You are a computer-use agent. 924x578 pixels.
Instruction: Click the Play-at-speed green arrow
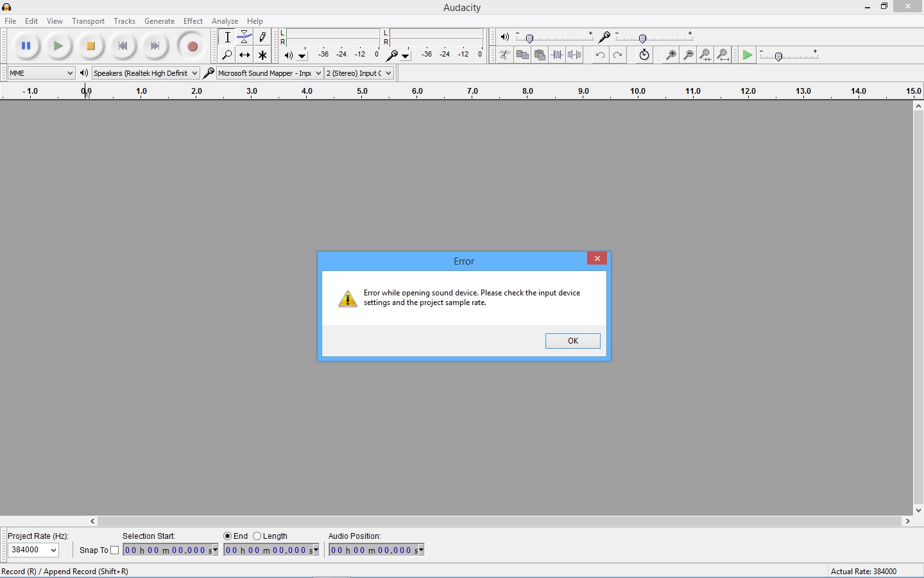pos(748,55)
